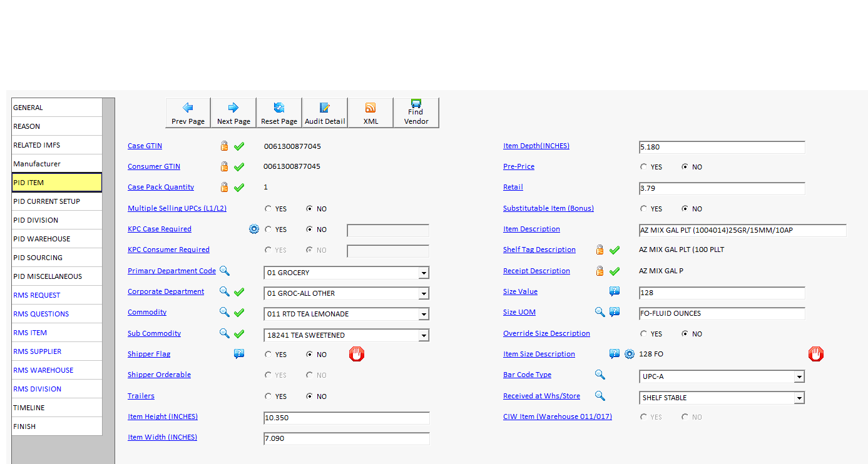Click the red stop hand by Item Size Description
The width and height of the screenshot is (868, 464).
pos(816,355)
